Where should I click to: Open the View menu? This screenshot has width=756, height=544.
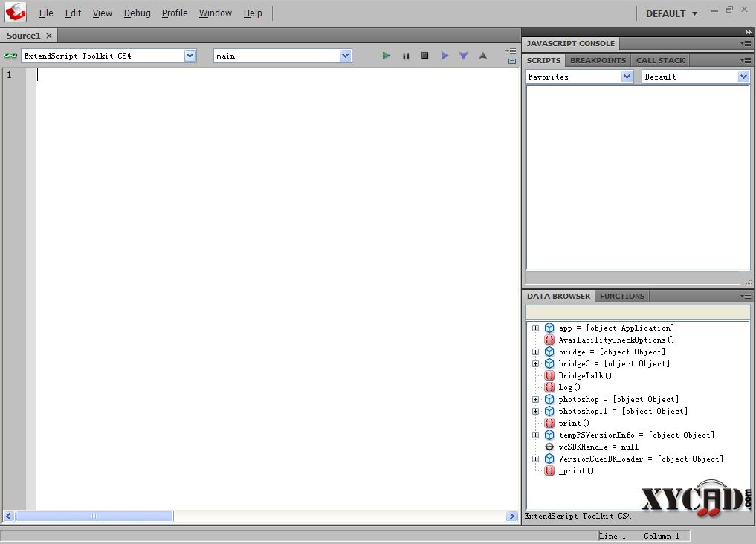pyautogui.click(x=103, y=13)
